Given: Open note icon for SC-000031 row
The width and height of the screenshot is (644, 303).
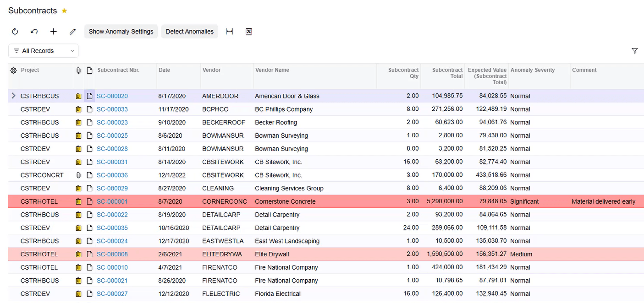Looking at the screenshot, I should (89, 162).
